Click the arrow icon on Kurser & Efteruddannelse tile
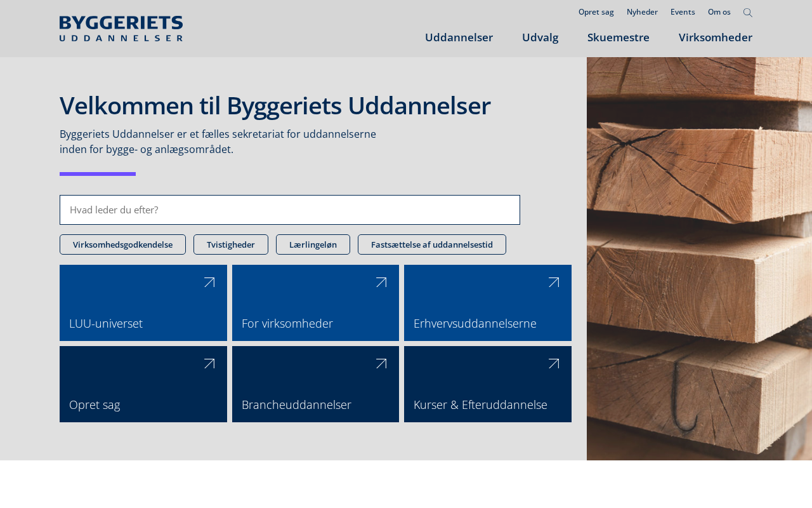 coord(554,364)
